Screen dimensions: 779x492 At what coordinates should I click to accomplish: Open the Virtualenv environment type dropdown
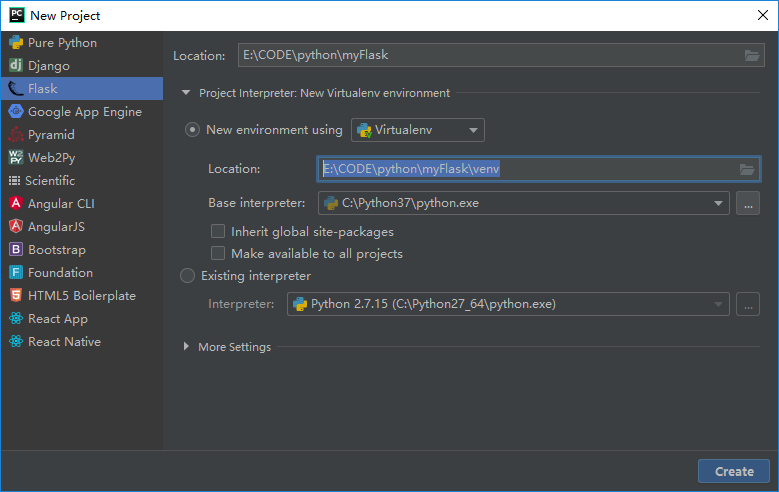click(x=418, y=130)
